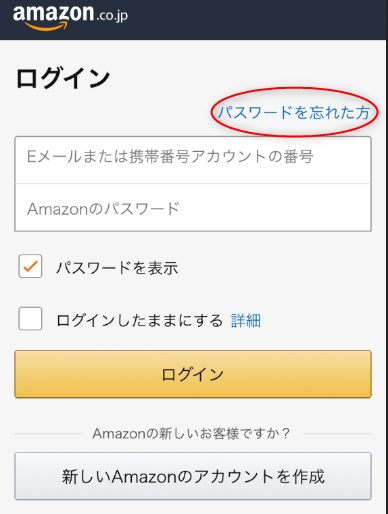The height and width of the screenshot is (514, 388).
Task: Click 新しいAmazonのアカウントを作成 button
Action: pos(193,476)
